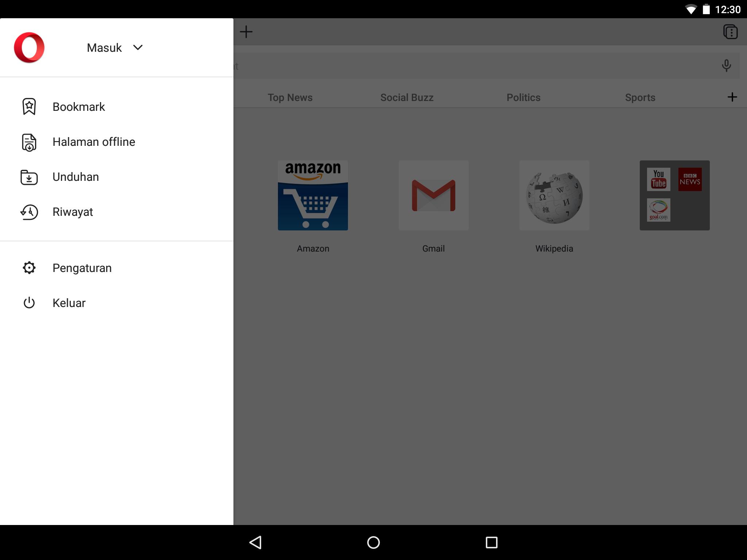Open the YouTube icon in folder
Viewport: 747px width, 560px height.
[x=659, y=179]
